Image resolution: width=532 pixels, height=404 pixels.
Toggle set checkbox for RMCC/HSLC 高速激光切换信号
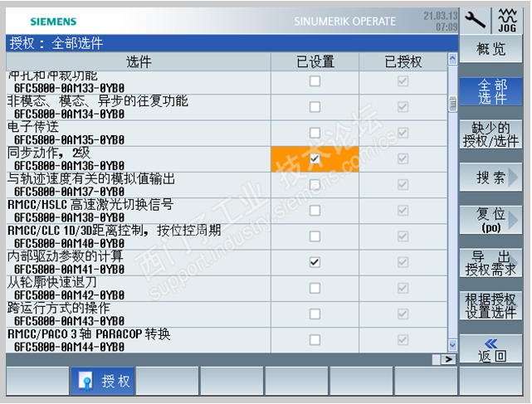pos(315,211)
